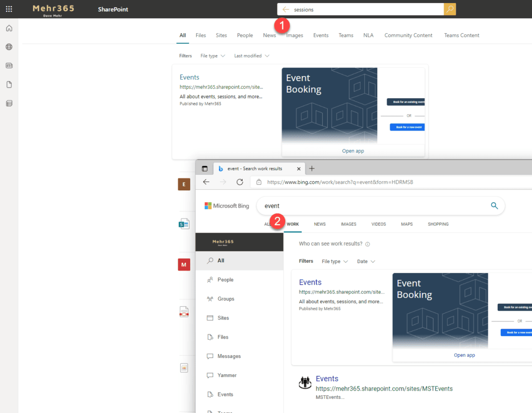Click Who can see work results link

pyautogui.click(x=330, y=243)
